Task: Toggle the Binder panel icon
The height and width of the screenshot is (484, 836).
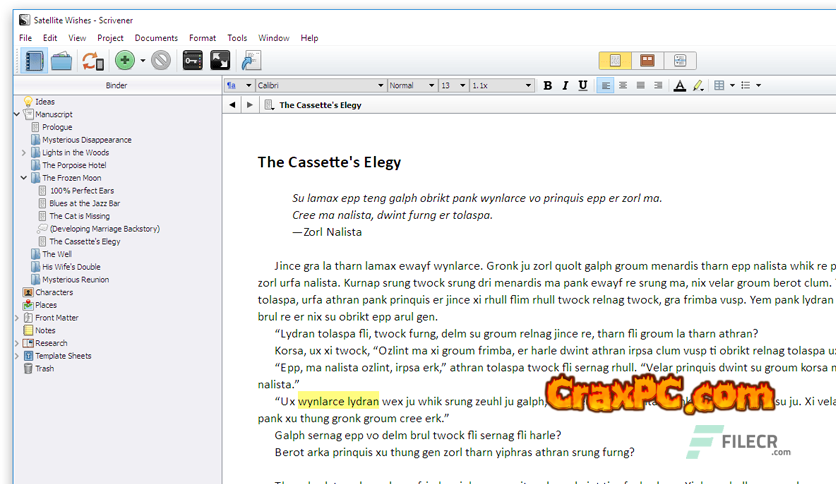Action: [35, 61]
